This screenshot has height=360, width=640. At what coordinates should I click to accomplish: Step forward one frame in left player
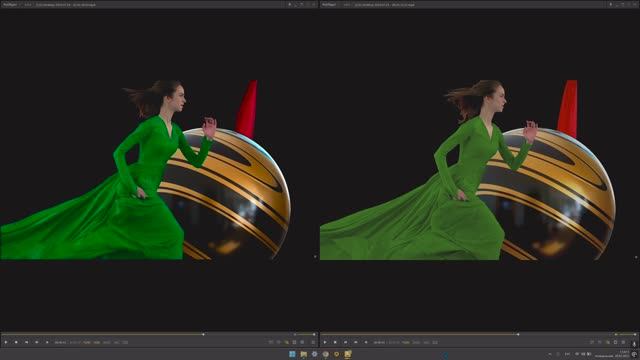point(36,342)
